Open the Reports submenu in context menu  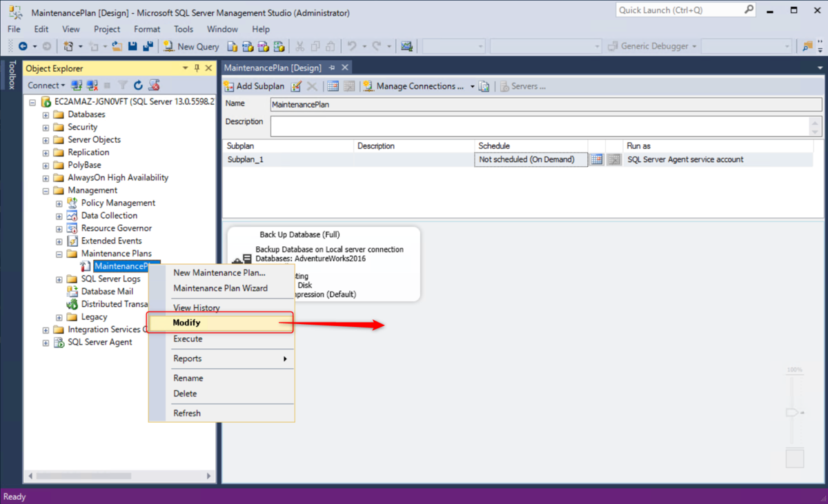pos(221,359)
